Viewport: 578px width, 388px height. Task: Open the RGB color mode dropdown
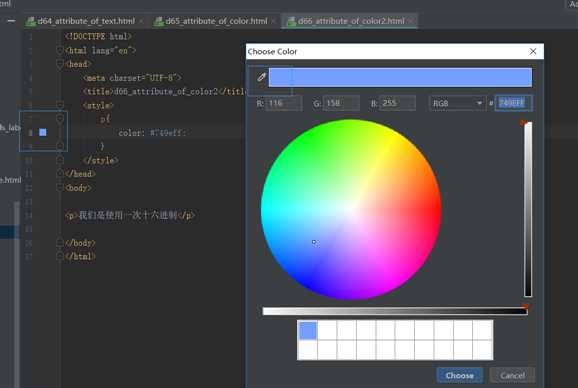point(457,104)
